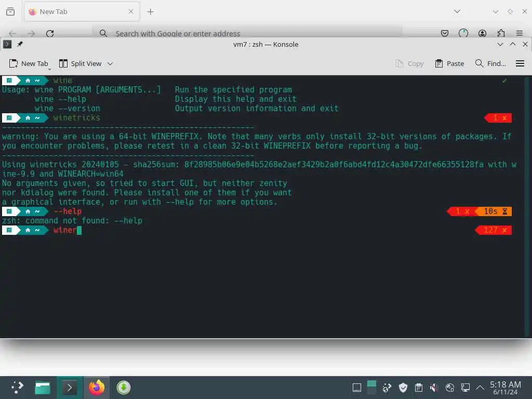
Task: Open the KDE application launcher
Action: pos(17,388)
